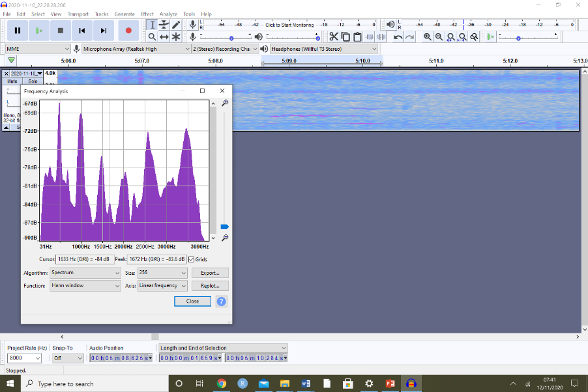Select the Draw (pencil) tool
This screenshot has width=588, height=392.
click(176, 25)
